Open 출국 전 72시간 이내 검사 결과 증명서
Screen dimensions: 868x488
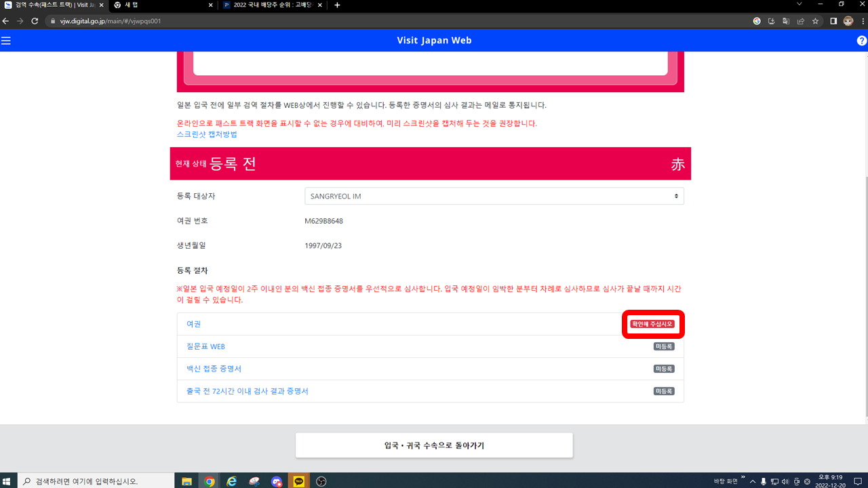click(x=248, y=391)
